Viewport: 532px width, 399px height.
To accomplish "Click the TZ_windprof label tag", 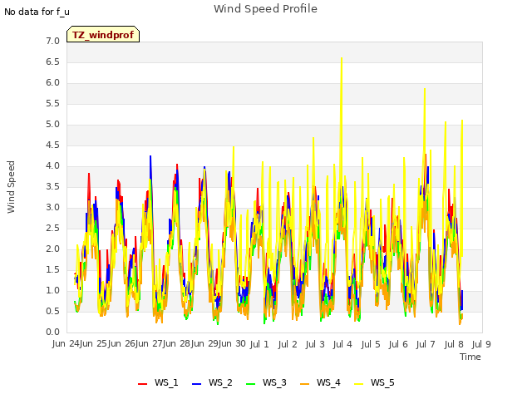I will coord(103,34).
